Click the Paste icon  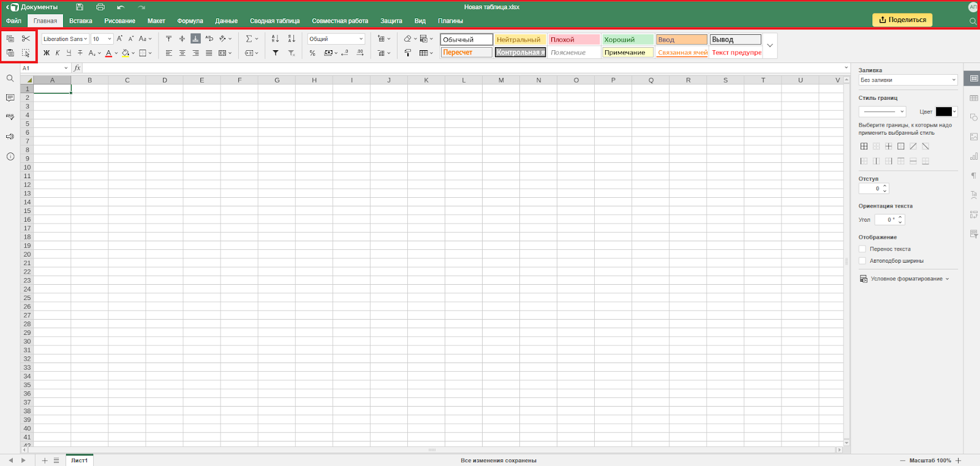tap(10, 53)
